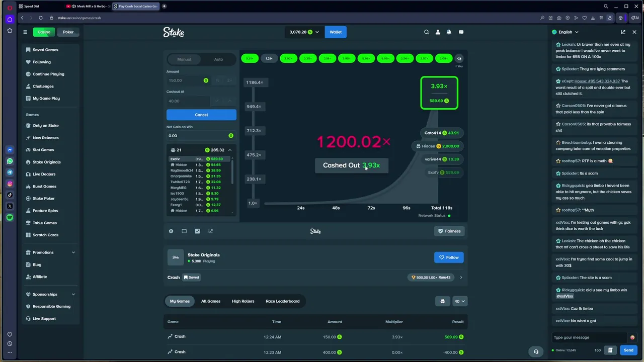Reload the page in browser toolbar
The height and width of the screenshot is (362, 644).
click(41, 18)
